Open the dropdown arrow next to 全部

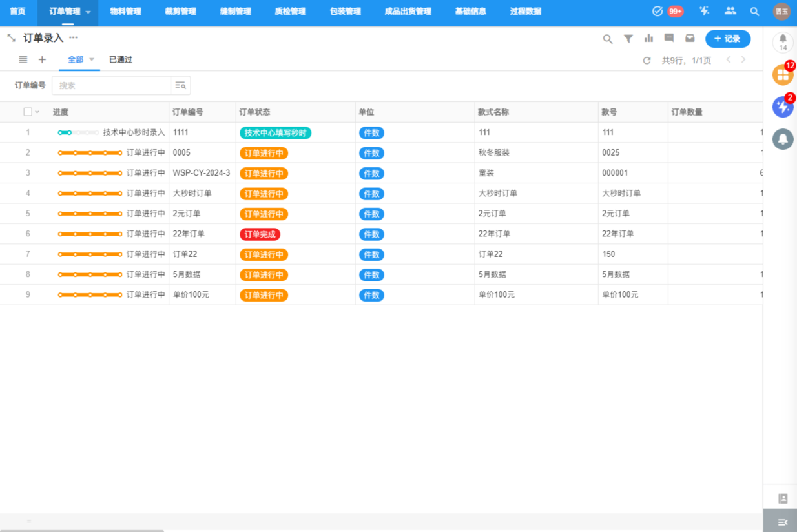(92, 60)
